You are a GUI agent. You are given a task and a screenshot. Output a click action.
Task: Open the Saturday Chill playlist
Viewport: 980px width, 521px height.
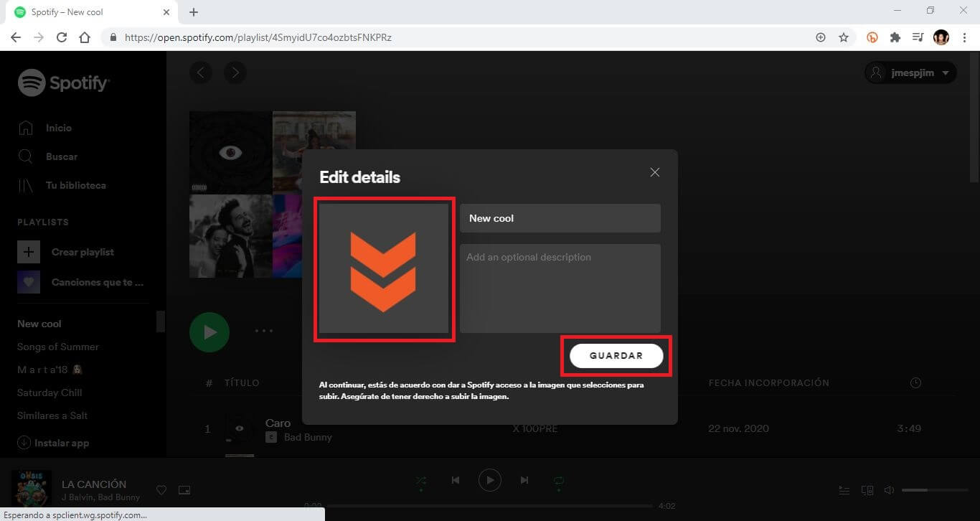[x=50, y=393]
